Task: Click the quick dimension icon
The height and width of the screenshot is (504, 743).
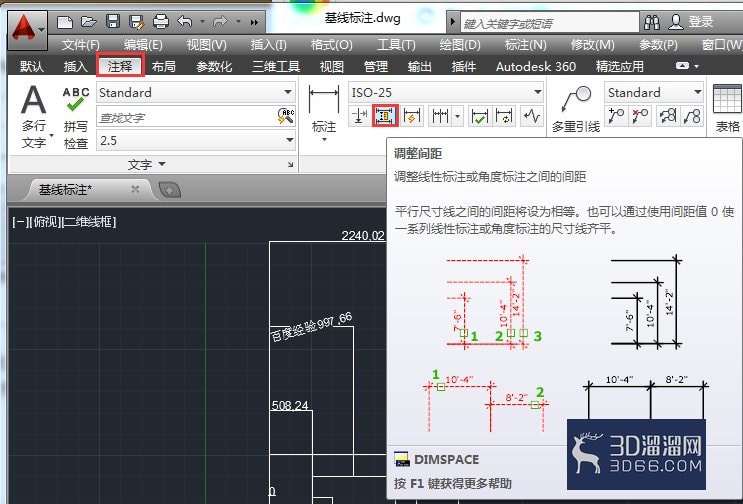Action: coord(412,116)
